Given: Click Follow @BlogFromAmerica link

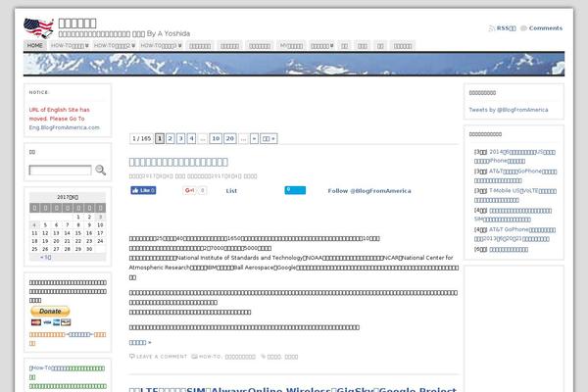Looking at the screenshot, I should [369, 191].
